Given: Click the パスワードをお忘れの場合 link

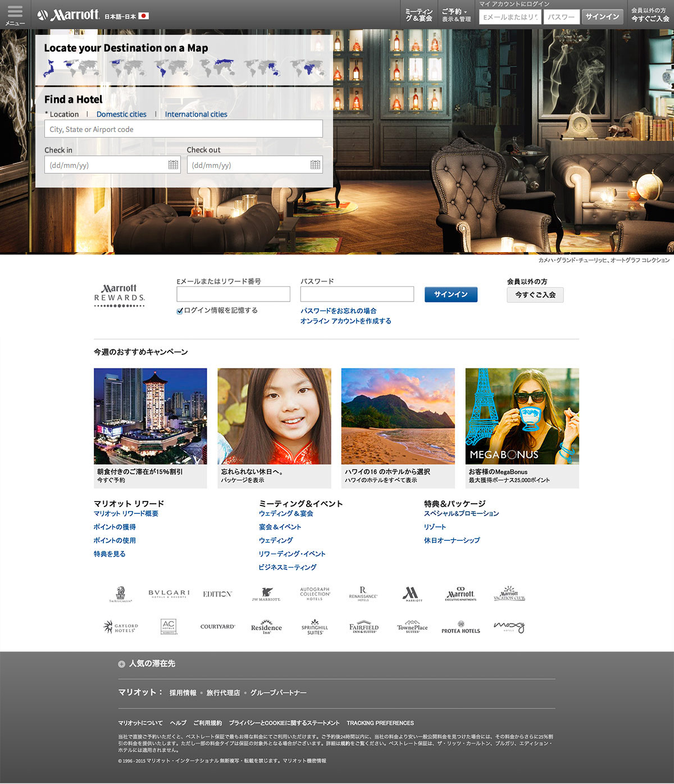Looking at the screenshot, I should point(338,311).
